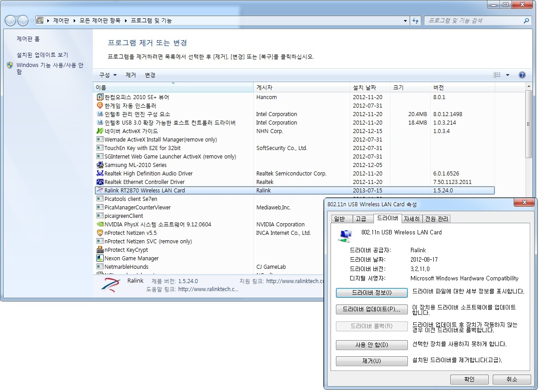Screen dimensions: 549x392
Task: Click the forward navigation arrow button
Action: pyautogui.click(x=23, y=21)
